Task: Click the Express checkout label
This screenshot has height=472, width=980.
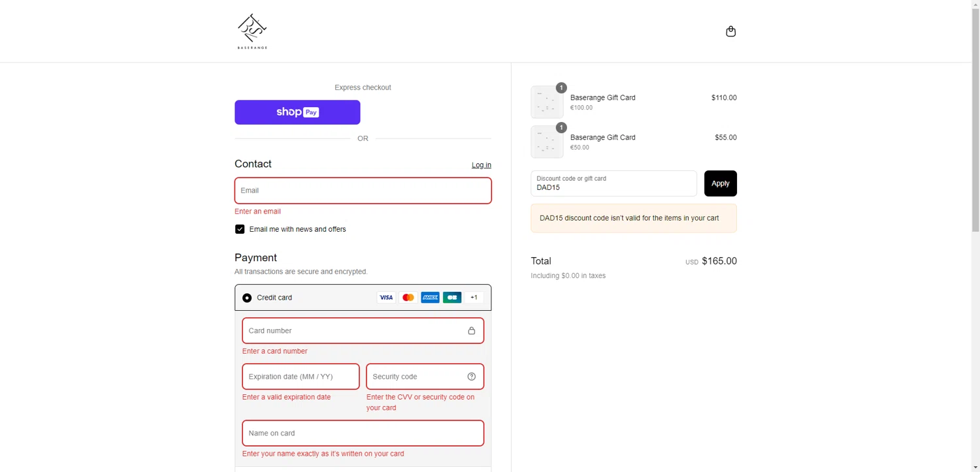Action: (x=363, y=87)
